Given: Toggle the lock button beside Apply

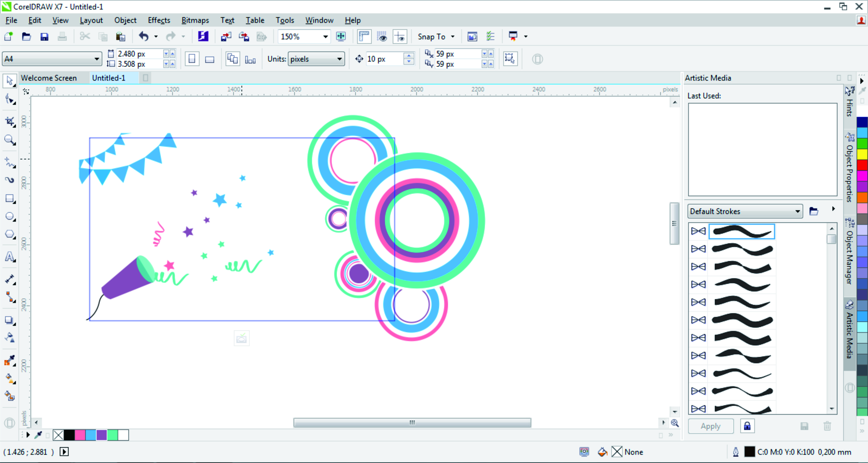Looking at the screenshot, I should (747, 426).
